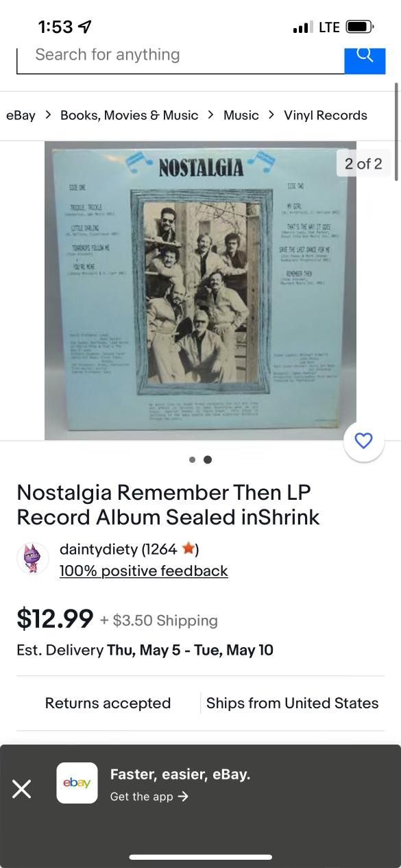Screen dimensions: 401x868
Task: Go to eBay home breadcrumb
Action: click(x=21, y=115)
